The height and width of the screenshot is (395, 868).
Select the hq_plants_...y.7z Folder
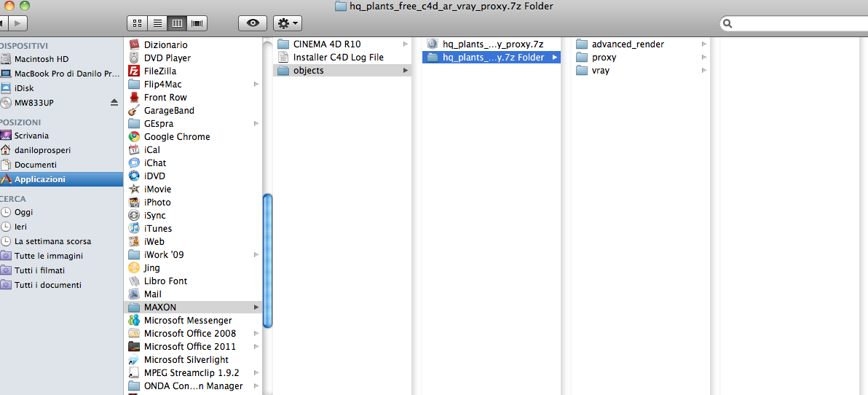point(492,57)
